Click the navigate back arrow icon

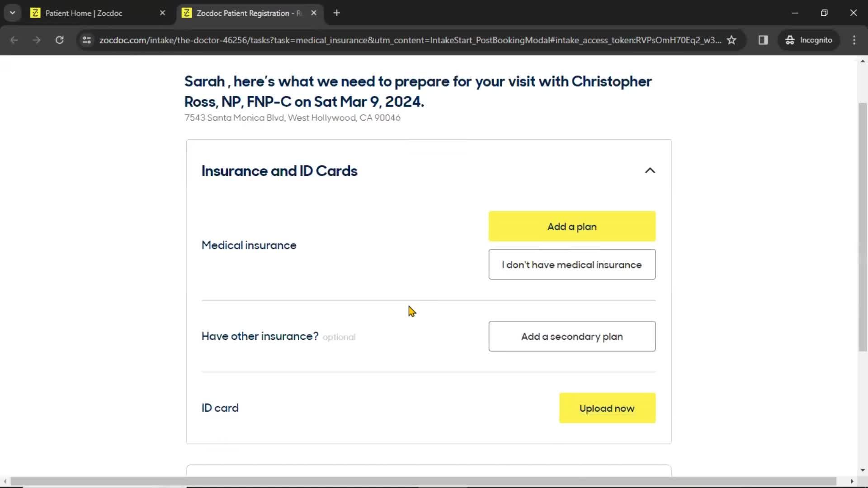pos(13,40)
